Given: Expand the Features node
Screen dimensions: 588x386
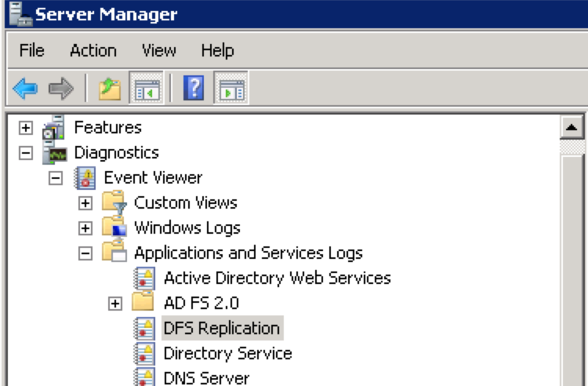Looking at the screenshot, I should (x=26, y=128).
